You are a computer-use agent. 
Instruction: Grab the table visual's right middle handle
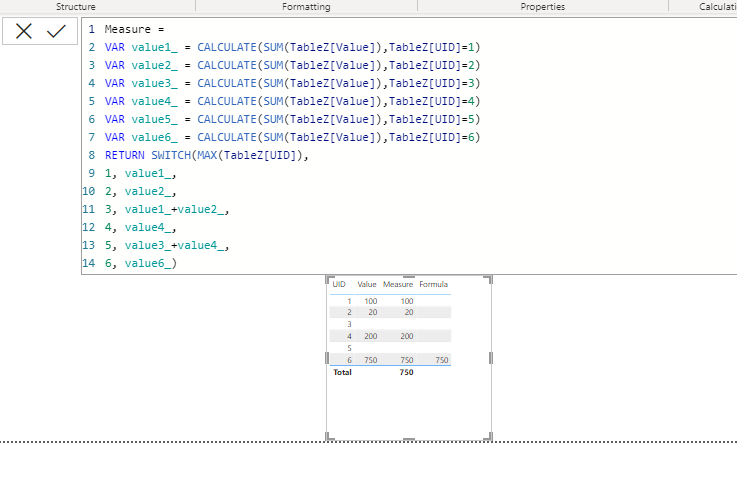pyautogui.click(x=491, y=358)
